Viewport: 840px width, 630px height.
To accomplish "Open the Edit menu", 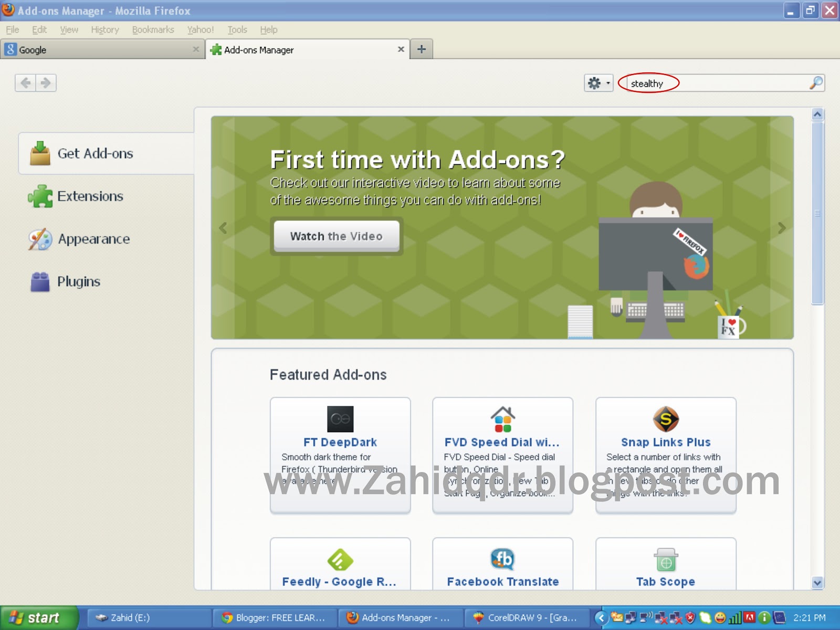I will click(x=39, y=30).
